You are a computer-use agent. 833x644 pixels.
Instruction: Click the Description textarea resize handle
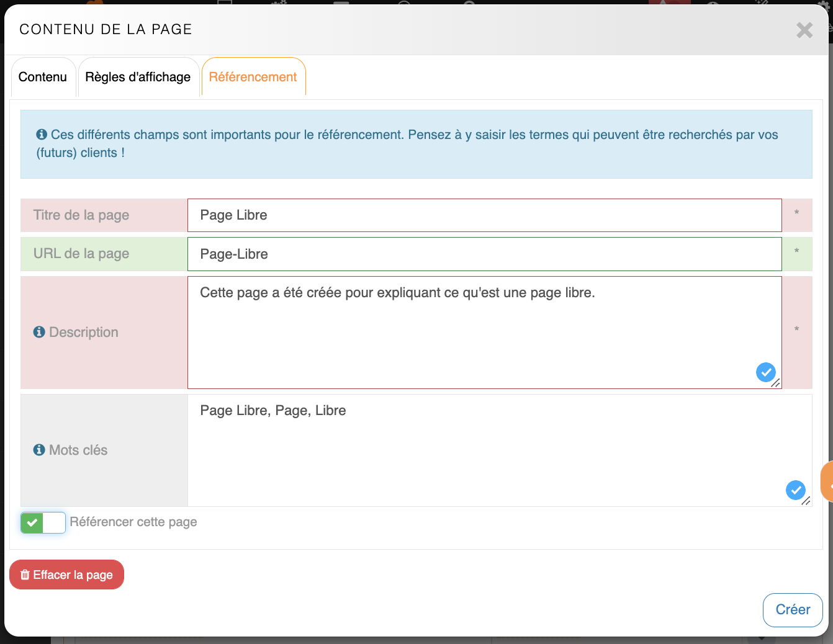point(776,383)
